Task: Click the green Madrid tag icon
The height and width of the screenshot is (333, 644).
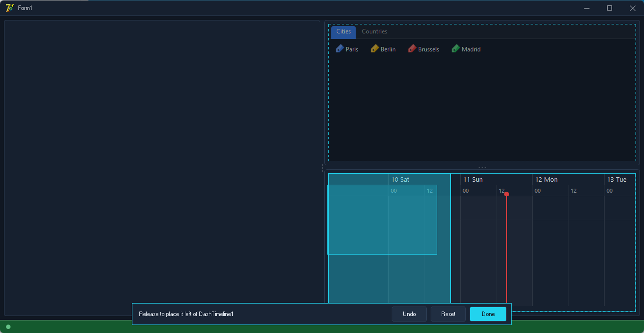Action: pos(456,48)
